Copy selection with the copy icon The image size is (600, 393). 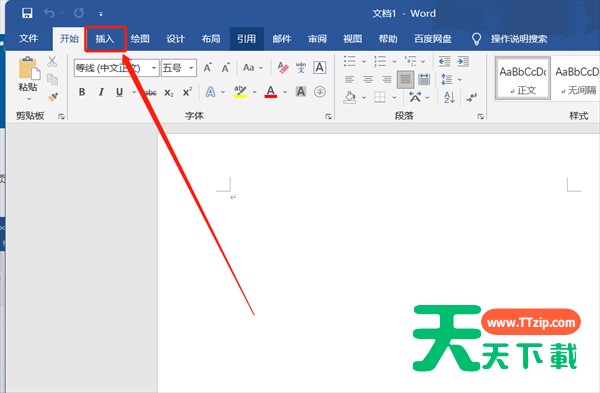(x=52, y=79)
